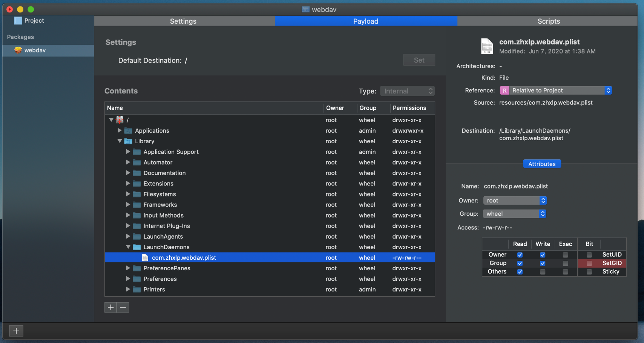Viewport: 644px width, 343px height.
Task: Toggle Group Read permission checkbox
Action: tap(520, 263)
